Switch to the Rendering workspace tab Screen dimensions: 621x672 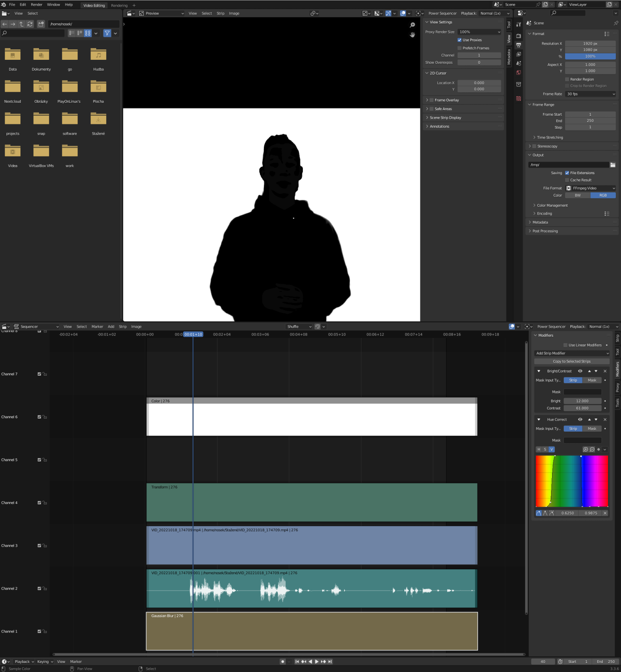(119, 6)
